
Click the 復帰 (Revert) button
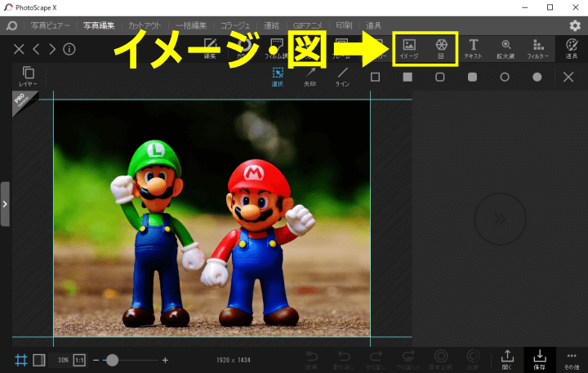pyautogui.click(x=311, y=360)
